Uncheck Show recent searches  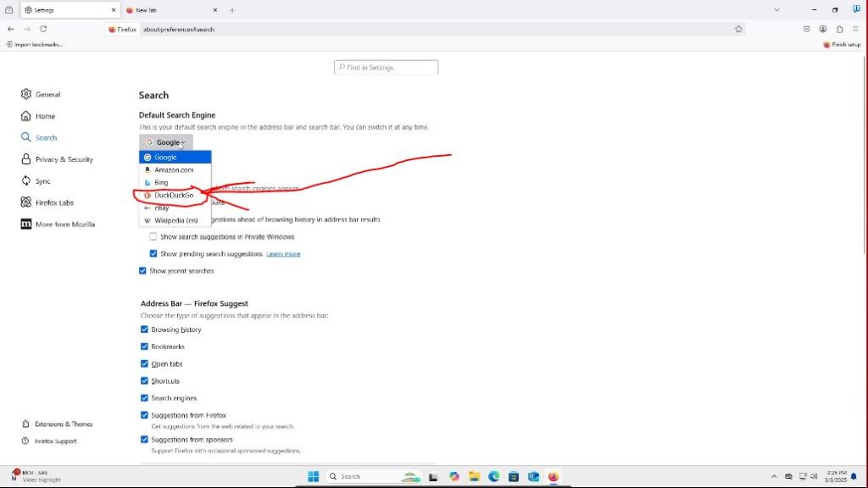(142, 270)
